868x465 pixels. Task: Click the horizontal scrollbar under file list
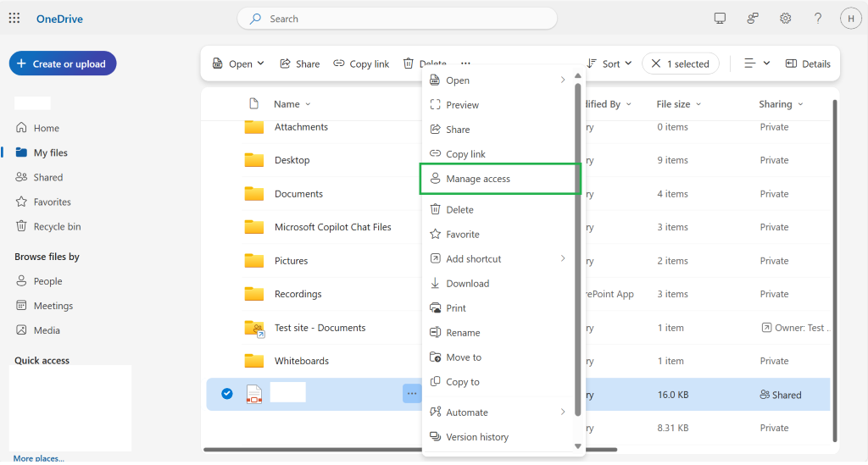410,450
